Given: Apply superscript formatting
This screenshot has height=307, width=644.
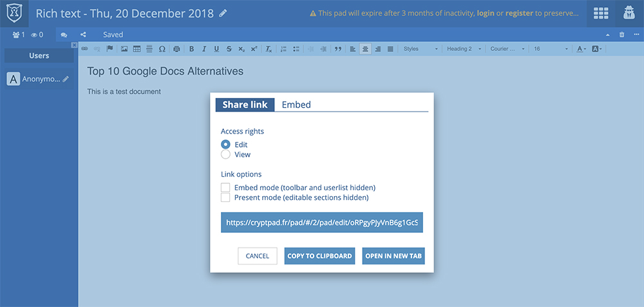Looking at the screenshot, I should point(254,48).
